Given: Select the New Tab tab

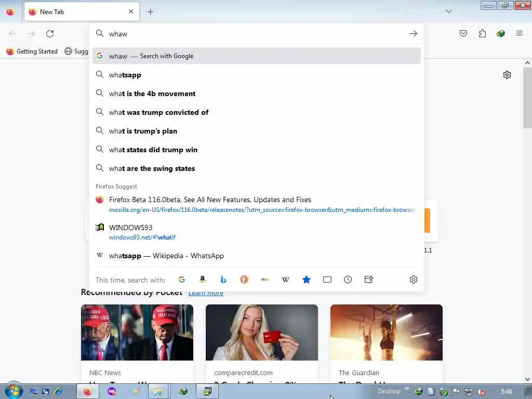Looking at the screenshot, I should [x=82, y=11].
